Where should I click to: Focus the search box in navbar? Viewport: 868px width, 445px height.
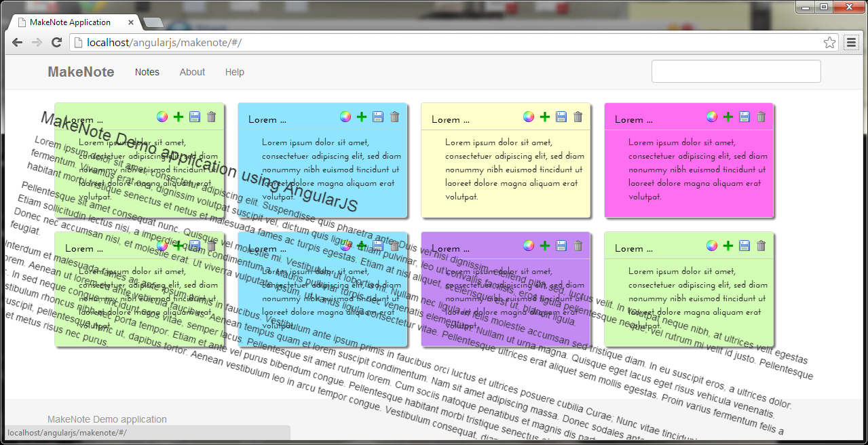click(x=736, y=71)
